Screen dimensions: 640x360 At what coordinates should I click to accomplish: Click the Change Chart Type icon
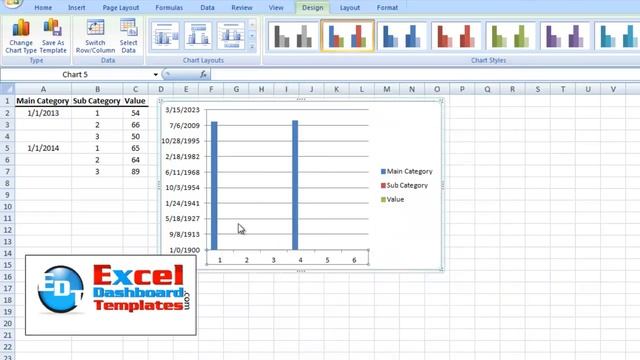[x=21, y=36]
